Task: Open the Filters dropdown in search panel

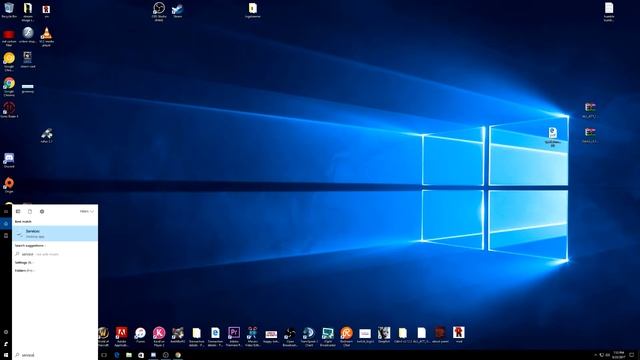Action: click(x=87, y=211)
